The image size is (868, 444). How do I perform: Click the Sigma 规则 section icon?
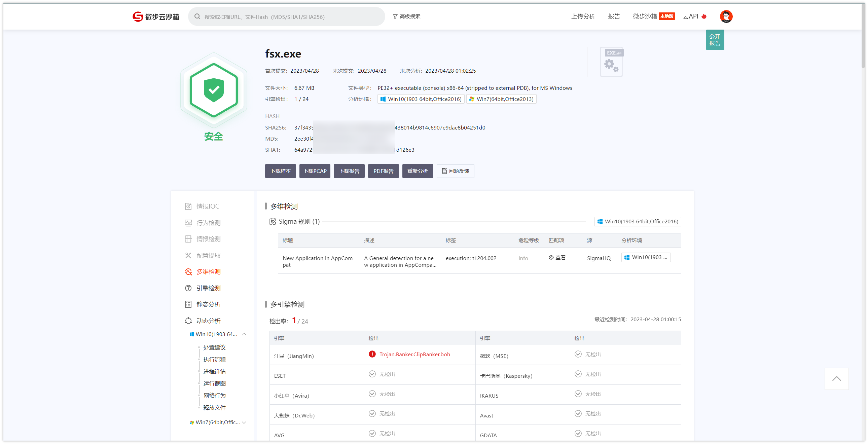point(273,221)
